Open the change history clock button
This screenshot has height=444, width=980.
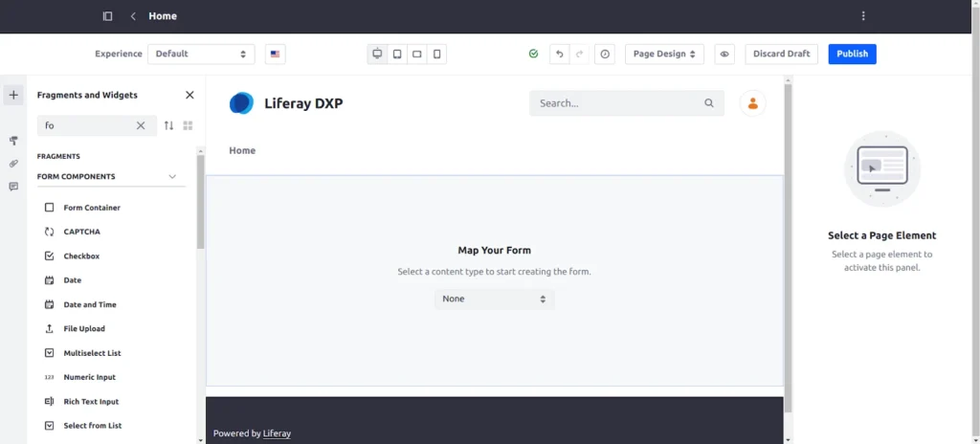pos(605,54)
